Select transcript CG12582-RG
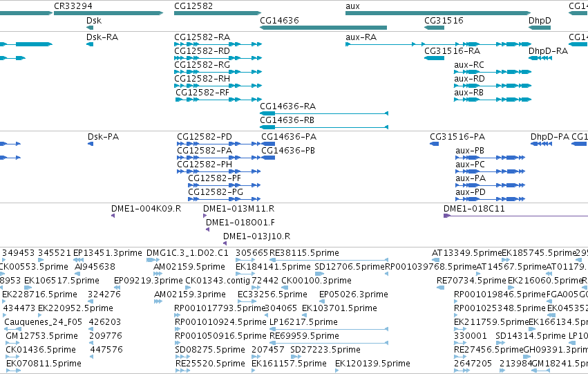Screen dimensions: 588x374 [202, 65]
